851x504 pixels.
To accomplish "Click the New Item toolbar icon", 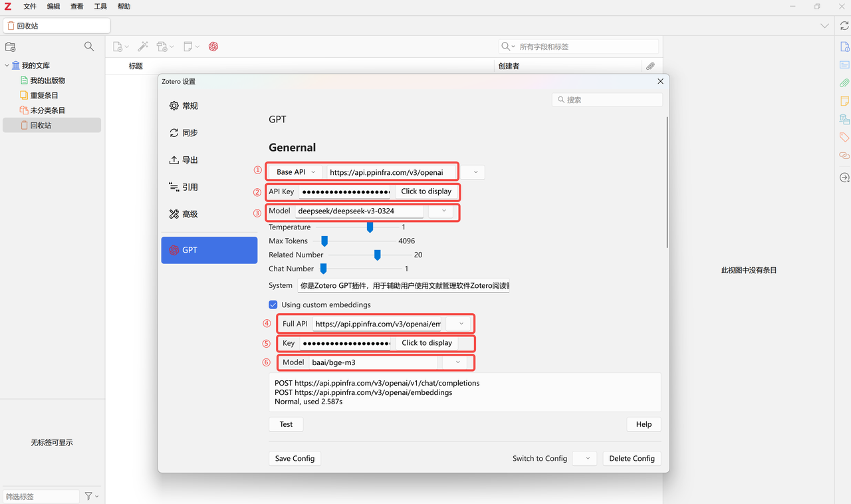I will (118, 47).
